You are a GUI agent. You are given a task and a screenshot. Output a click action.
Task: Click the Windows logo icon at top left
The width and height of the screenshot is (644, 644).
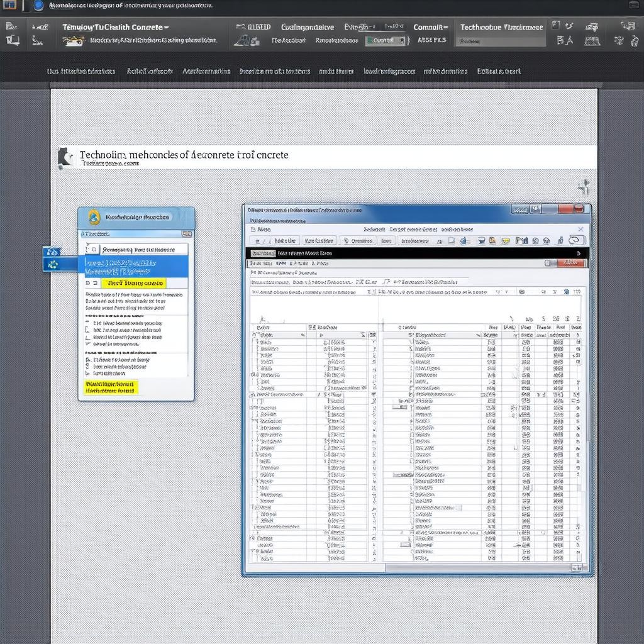(9, 6)
